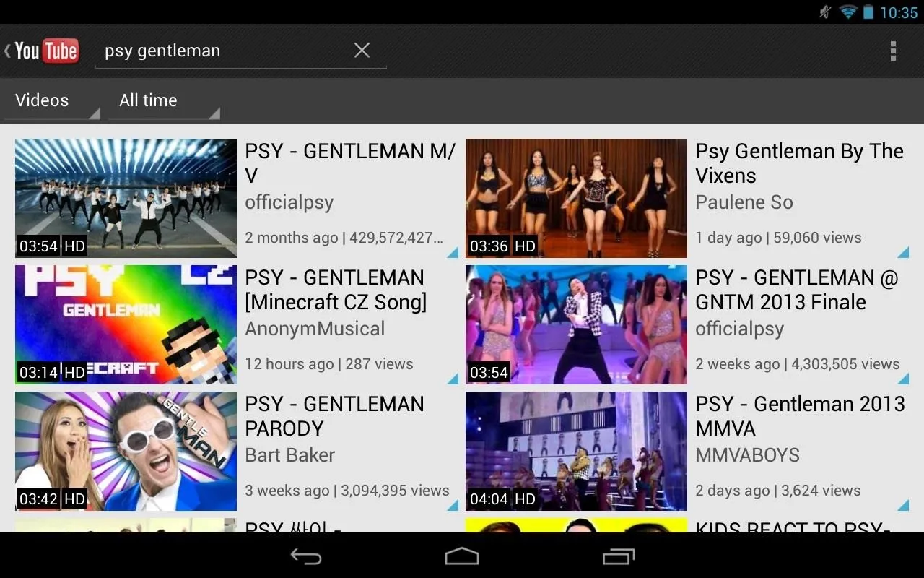
Task: Tap the Android Recent apps button
Action: tap(618, 556)
